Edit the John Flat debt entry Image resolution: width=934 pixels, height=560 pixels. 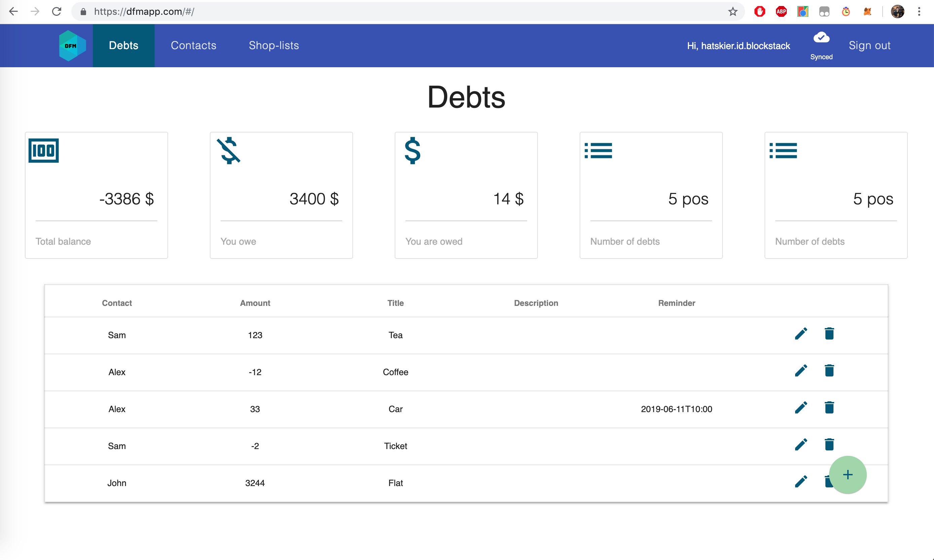(x=801, y=481)
